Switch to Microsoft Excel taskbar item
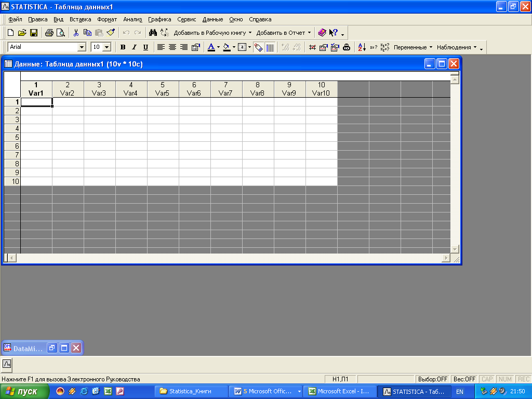532x399 pixels. click(340, 391)
